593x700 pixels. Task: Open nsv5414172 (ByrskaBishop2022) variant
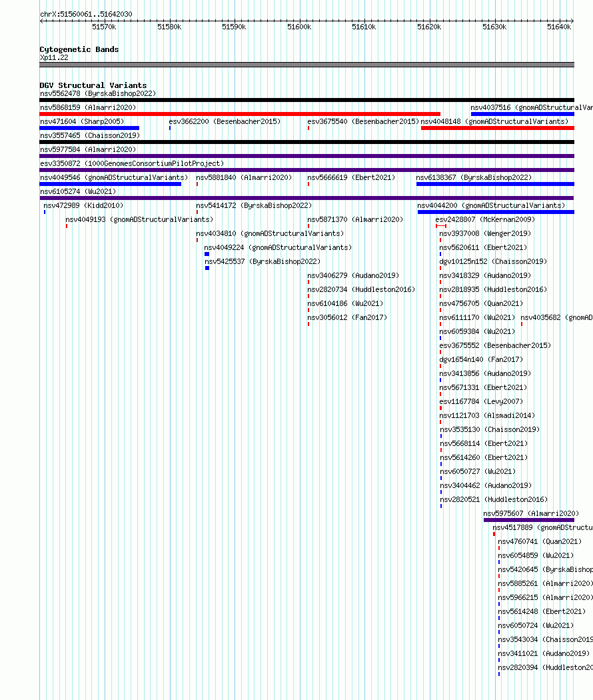[x=254, y=206]
